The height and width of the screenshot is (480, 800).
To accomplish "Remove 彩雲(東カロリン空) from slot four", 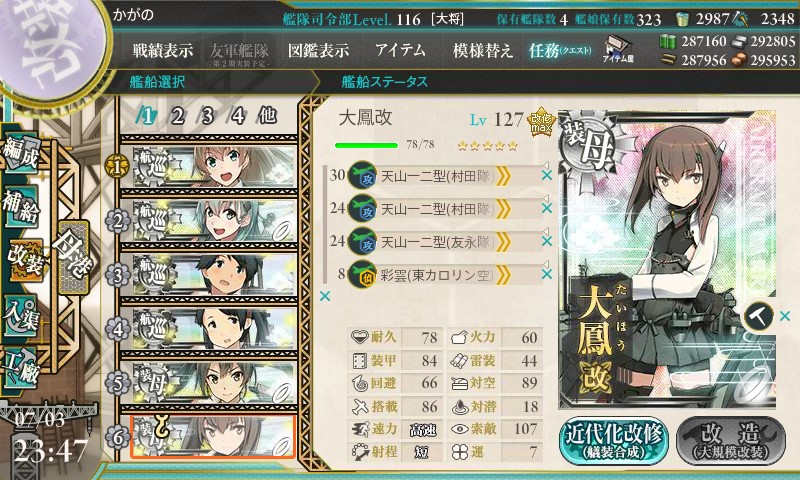I will click(547, 274).
